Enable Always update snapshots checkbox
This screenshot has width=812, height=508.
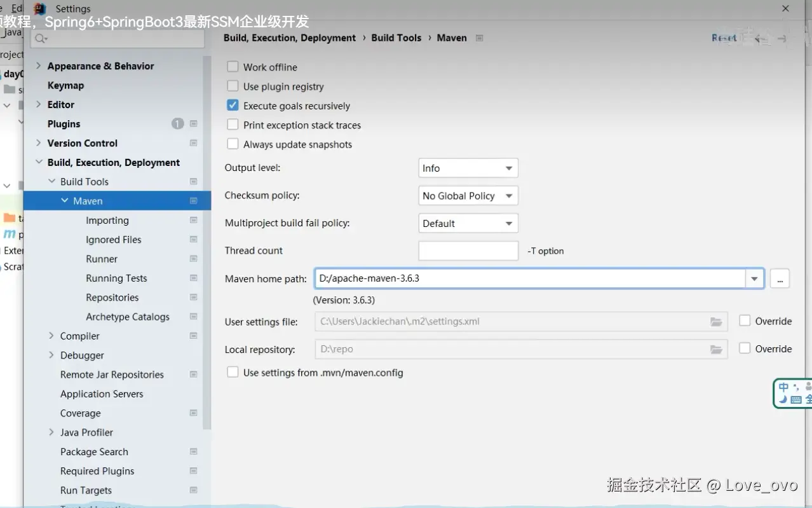coord(233,144)
